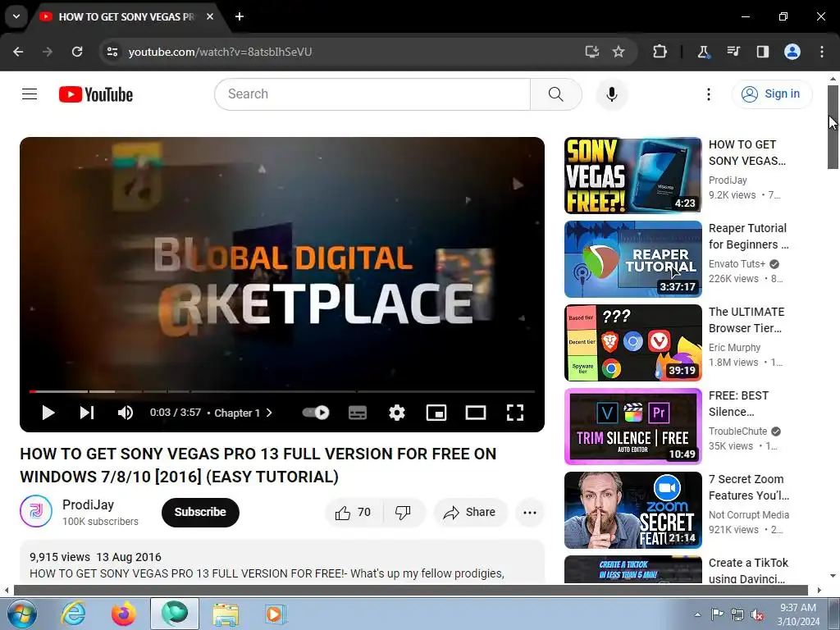Viewport: 840px width, 630px height.
Task: Open 7 Secret Zoom Features video title
Action: [749, 487]
